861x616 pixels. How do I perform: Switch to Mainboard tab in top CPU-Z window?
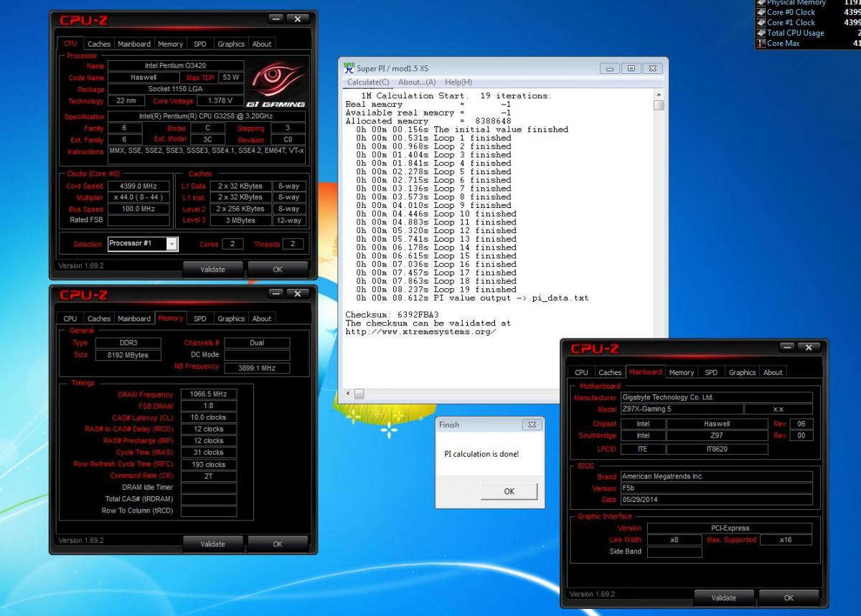point(134,44)
